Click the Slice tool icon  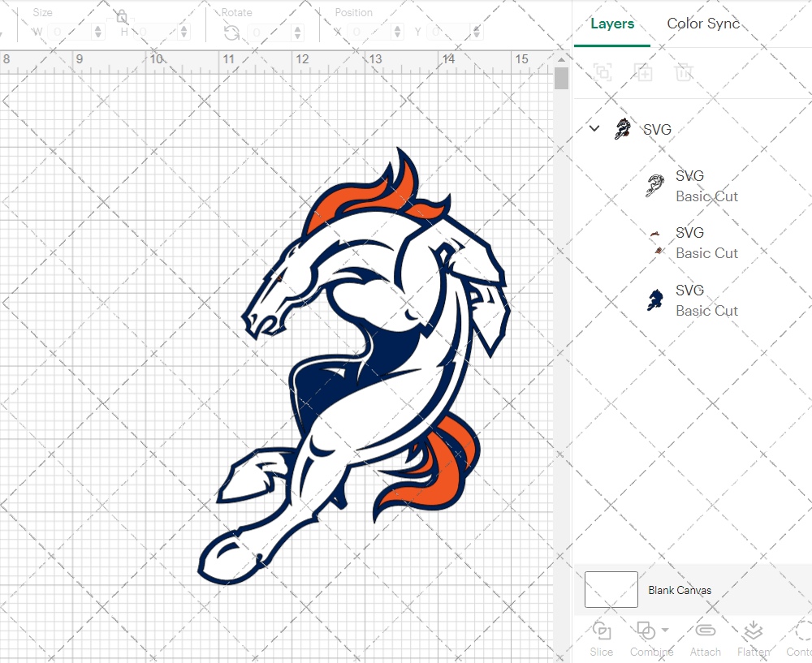click(601, 631)
